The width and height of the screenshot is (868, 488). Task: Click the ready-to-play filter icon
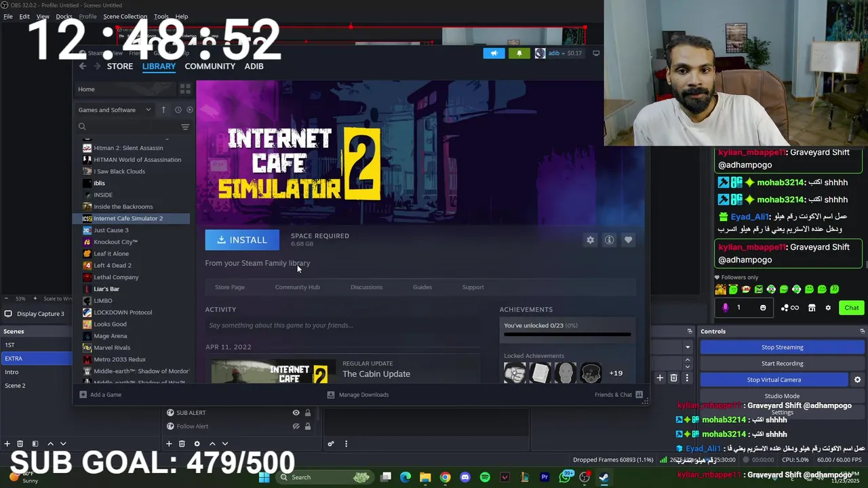pyautogui.click(x=190, y=110)
